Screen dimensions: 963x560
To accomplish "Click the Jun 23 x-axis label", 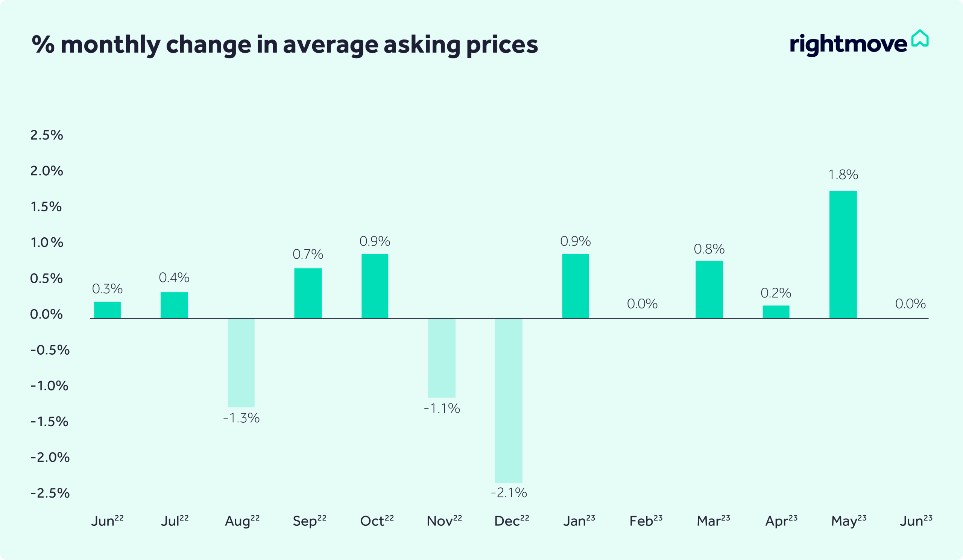I will pos(916,521).
